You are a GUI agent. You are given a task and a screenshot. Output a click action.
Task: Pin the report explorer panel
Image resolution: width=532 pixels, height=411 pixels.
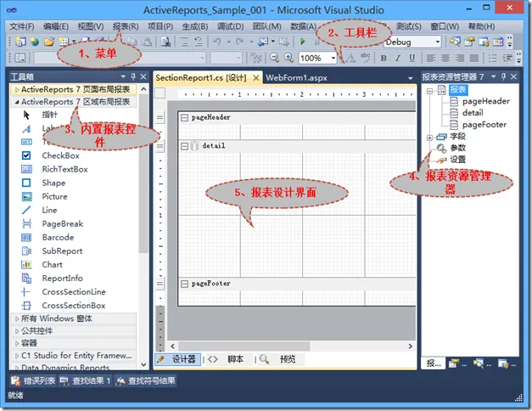point(503,76)
